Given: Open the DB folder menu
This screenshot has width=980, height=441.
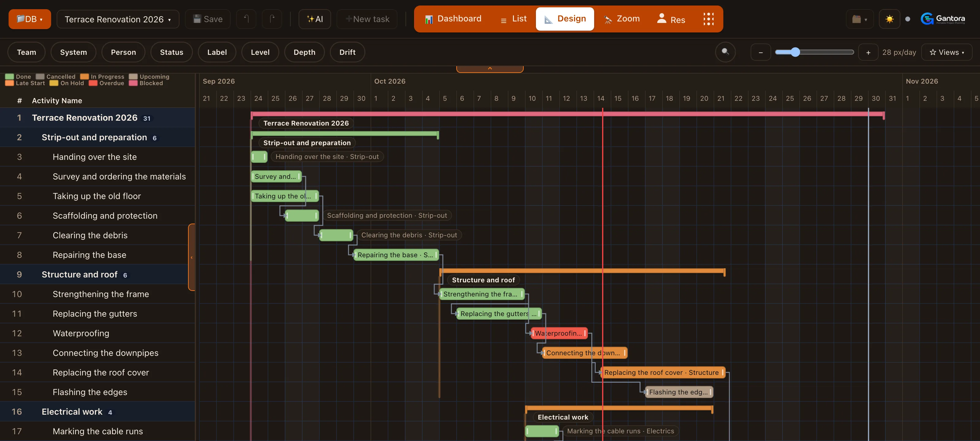Looking at the screenshot, I should click(30, 19).
